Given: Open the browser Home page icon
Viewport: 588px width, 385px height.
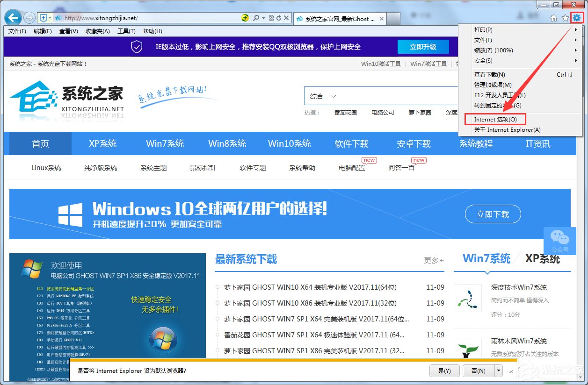Looking at the screenshot, I should [x=553, y=17].
